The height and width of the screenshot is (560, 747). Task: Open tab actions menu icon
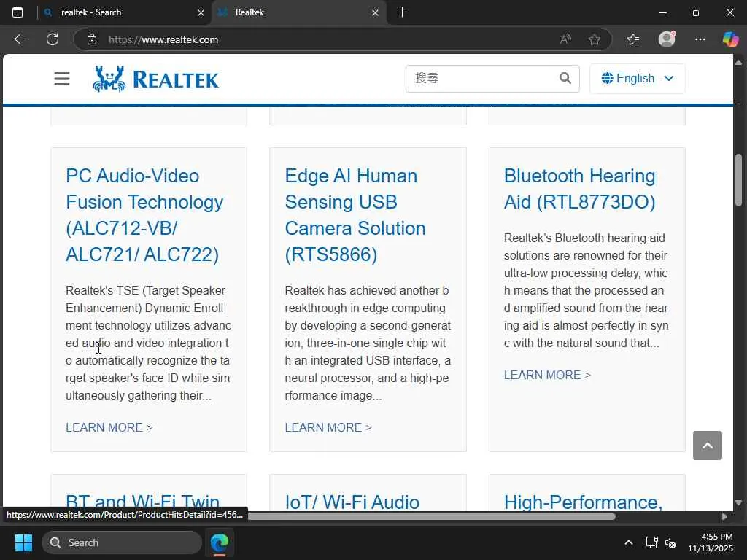tap(18, 12)
